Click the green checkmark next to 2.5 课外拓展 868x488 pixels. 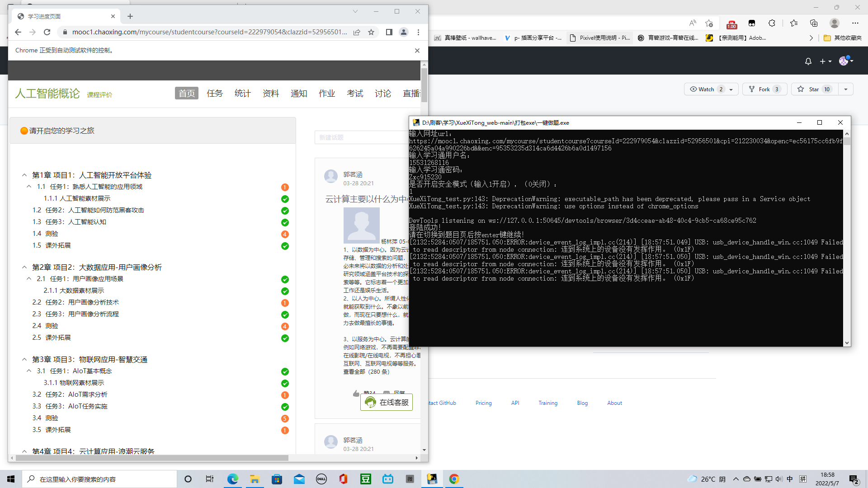click(x=285, y=338)
